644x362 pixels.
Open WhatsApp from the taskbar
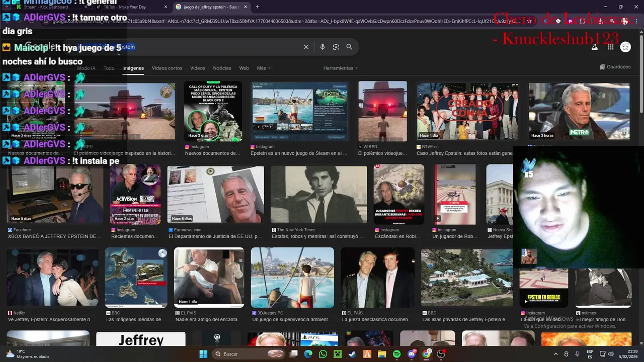tap(323, 354)
